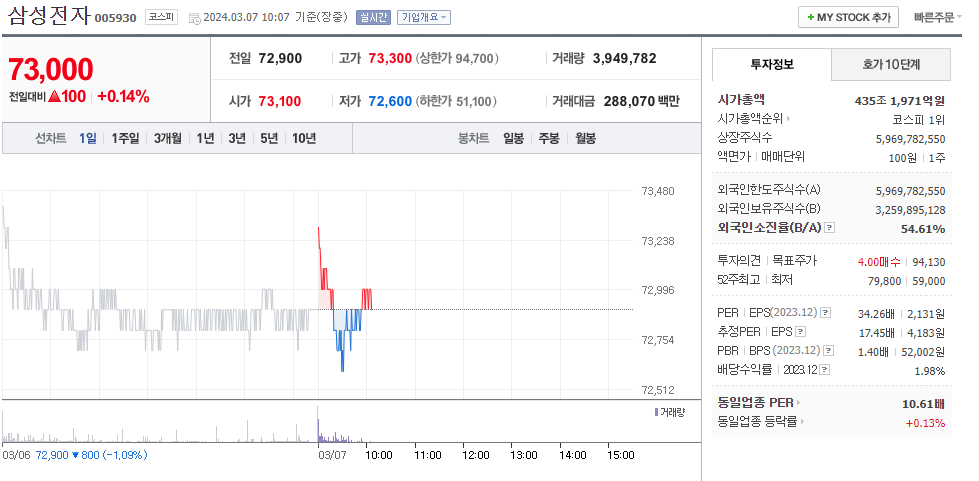This screenshot has width=979, height=481.
Task: Switch to the 투자정보 tab
Action: 772,64
